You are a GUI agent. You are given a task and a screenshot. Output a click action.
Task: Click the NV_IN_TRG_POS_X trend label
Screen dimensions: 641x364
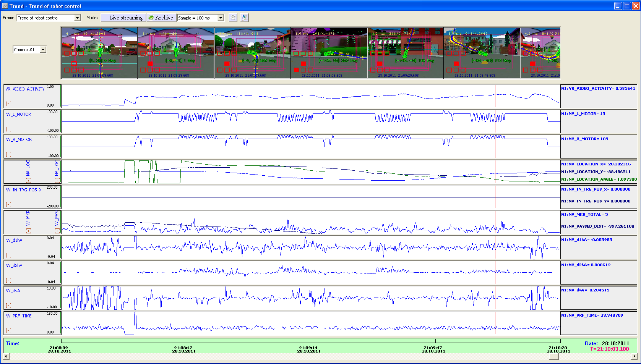pyautogui.click(x=23, y=190)
